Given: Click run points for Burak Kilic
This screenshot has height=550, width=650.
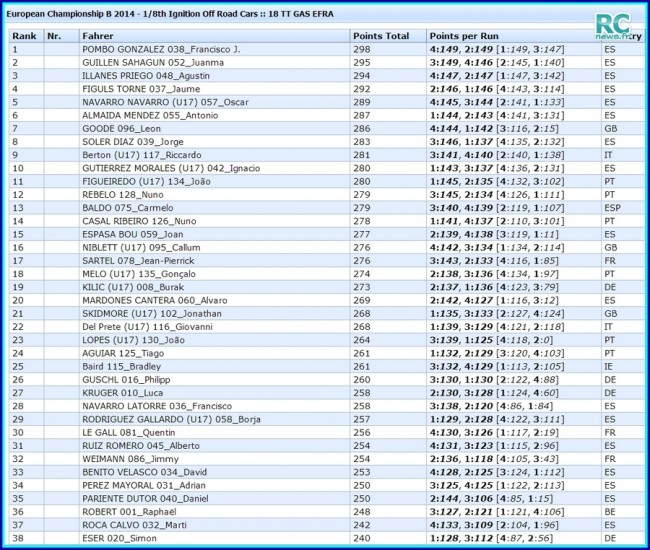Looking at the screenshot, I should 494,287.
